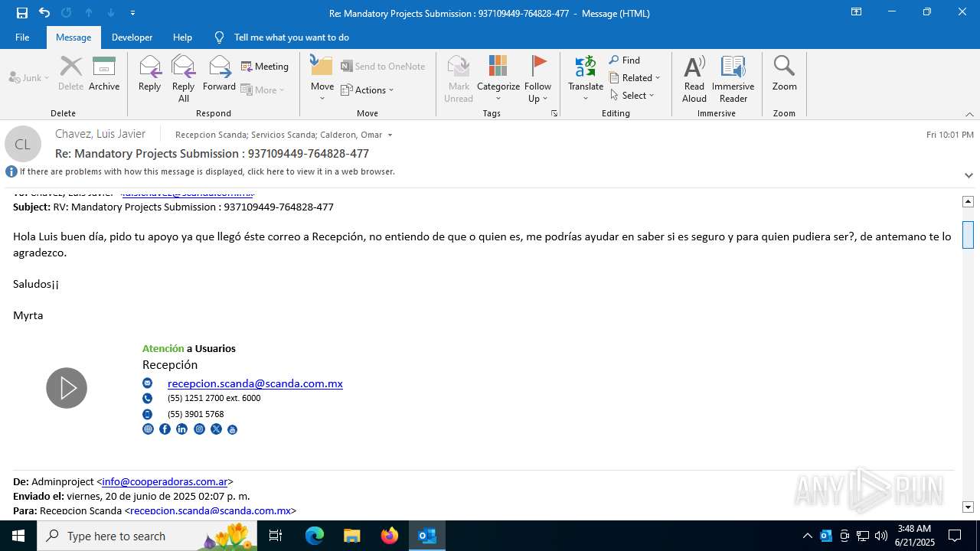Image resolution: width=980 pixels, height=551 pixels.
Task: Open the File tab
Action: [x=22, y=37]
